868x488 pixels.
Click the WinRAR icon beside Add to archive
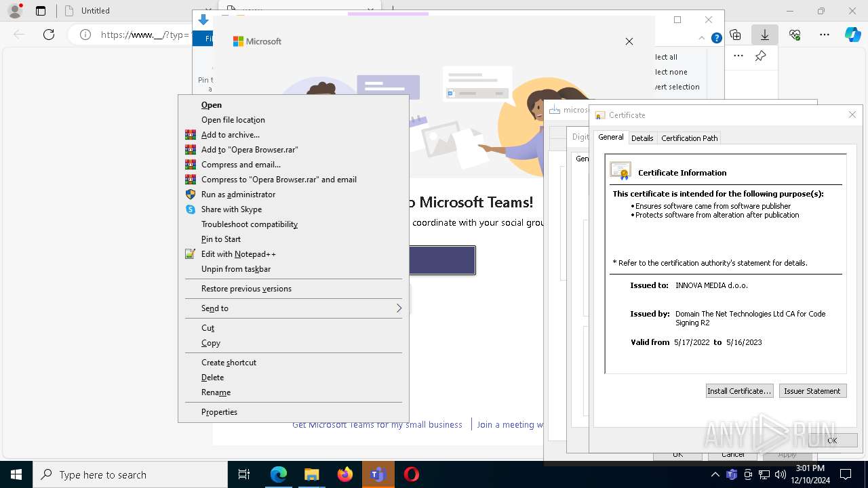click(191, 135)
